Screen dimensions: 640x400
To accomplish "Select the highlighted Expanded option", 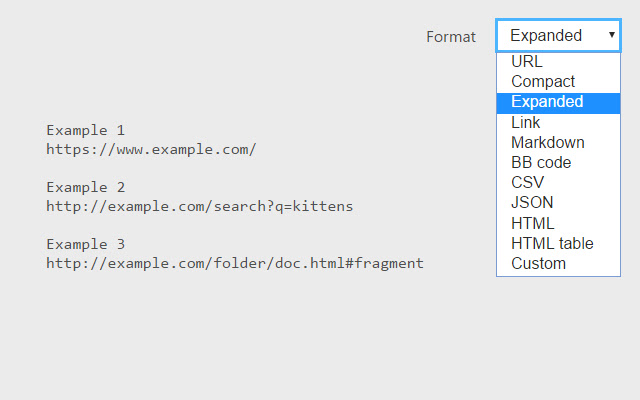I will (x=547, y=102).
